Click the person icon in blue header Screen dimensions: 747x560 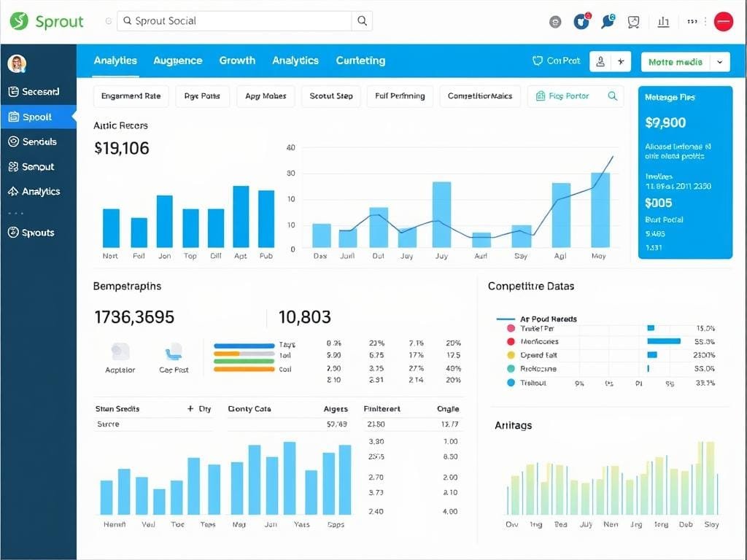(600, 62)
